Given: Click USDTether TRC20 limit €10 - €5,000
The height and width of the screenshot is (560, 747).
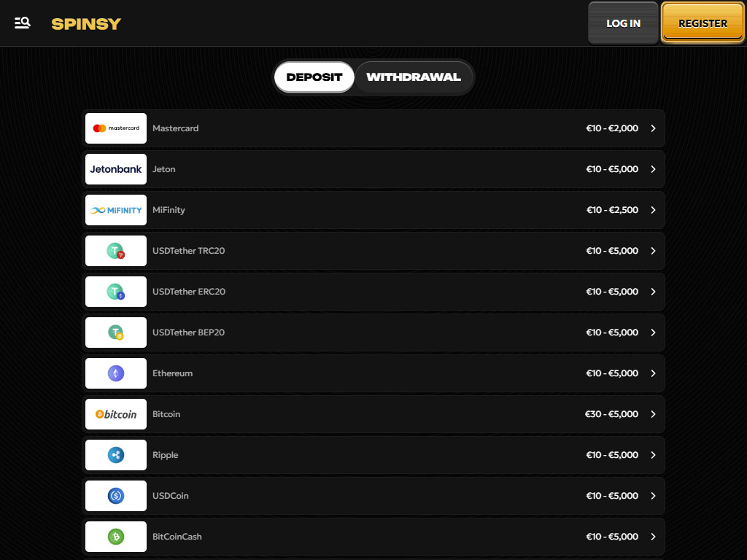Looking at the screenshot, I should coord(612,251).
